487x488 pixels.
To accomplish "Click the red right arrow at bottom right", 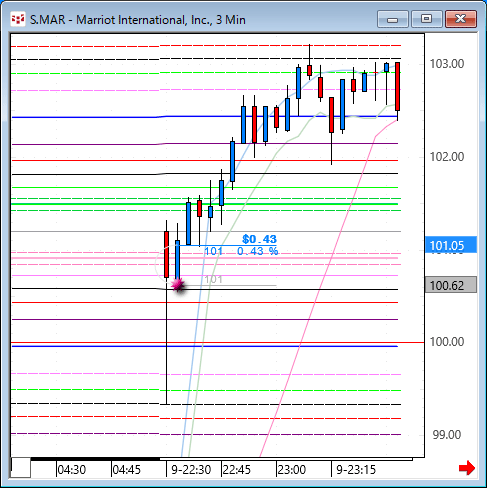I will (466, 468).
